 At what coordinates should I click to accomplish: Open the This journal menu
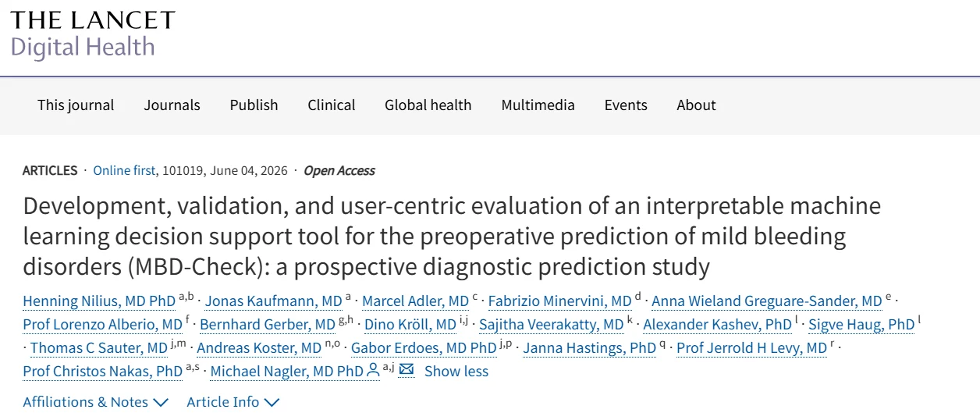click(x=76, y=105)
